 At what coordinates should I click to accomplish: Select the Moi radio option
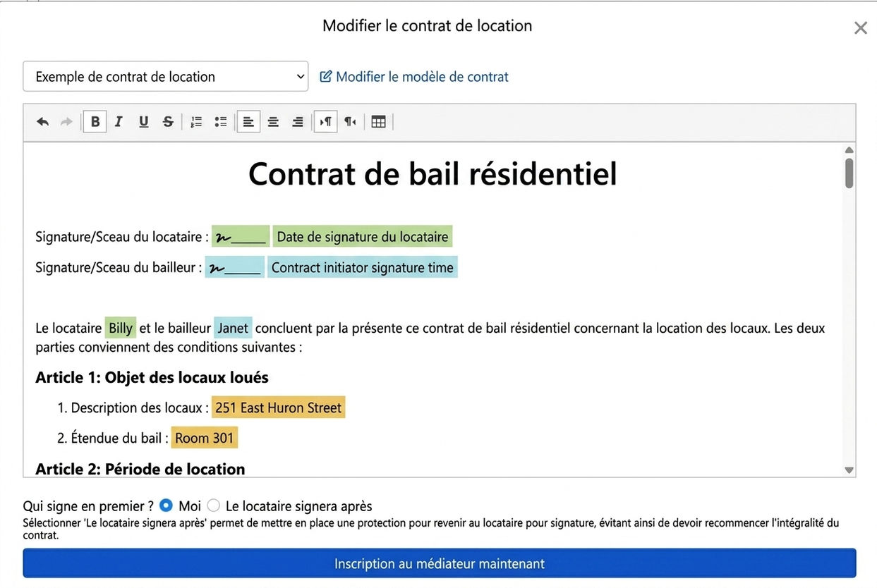point(166,506)
